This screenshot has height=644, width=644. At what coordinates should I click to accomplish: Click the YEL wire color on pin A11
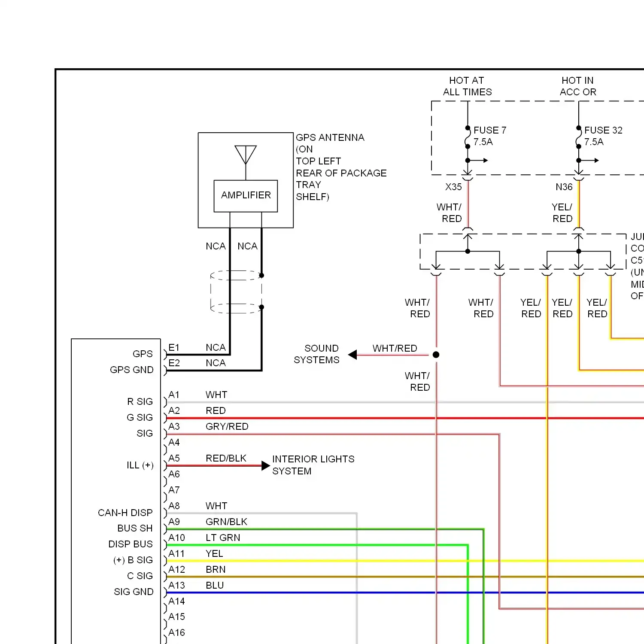coord(214,554)
